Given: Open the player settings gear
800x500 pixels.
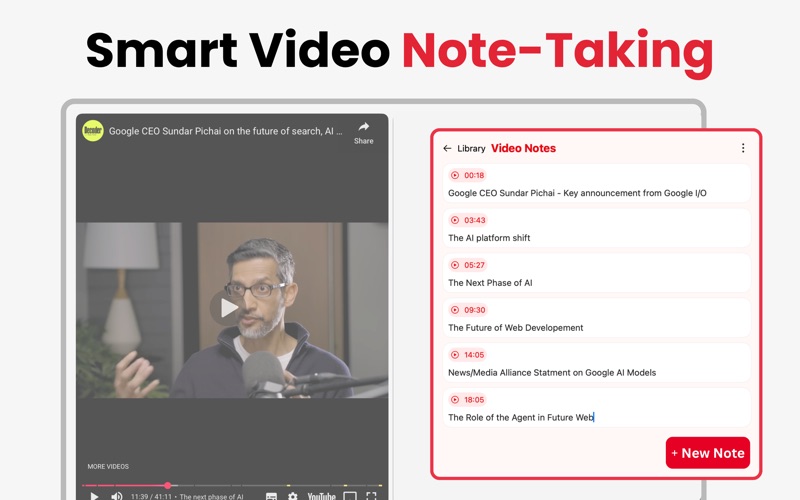Looking at the screenshot, I should pyautogui.click(x=292, y=496).
